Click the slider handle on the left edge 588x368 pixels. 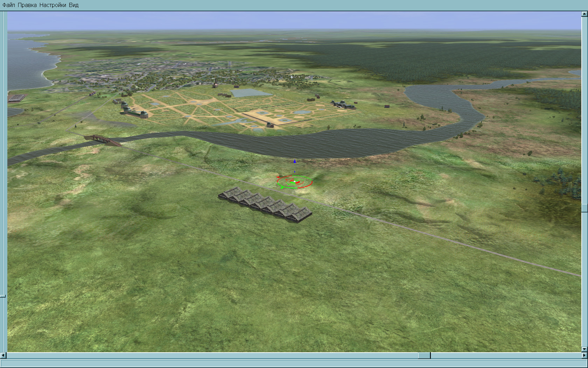(3, 296)
